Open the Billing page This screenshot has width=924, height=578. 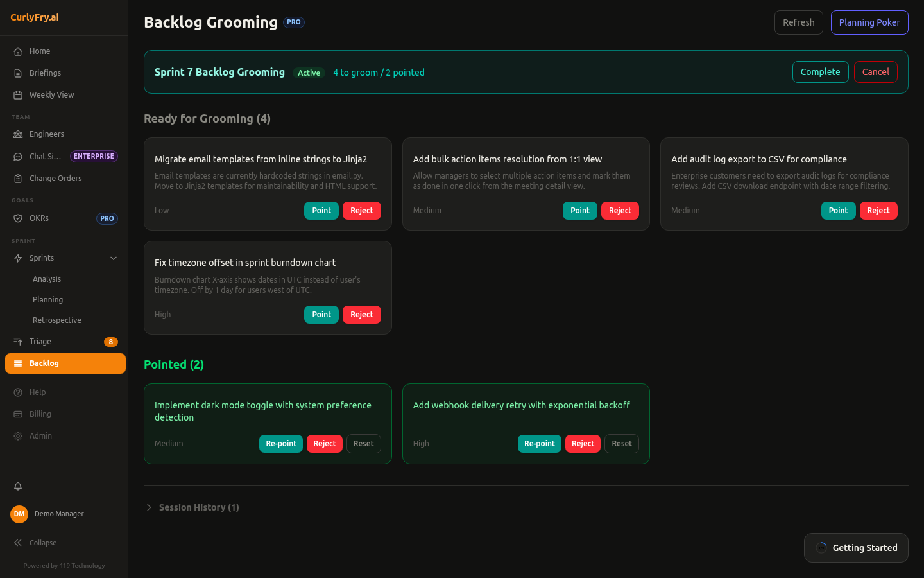coord(38,414)
